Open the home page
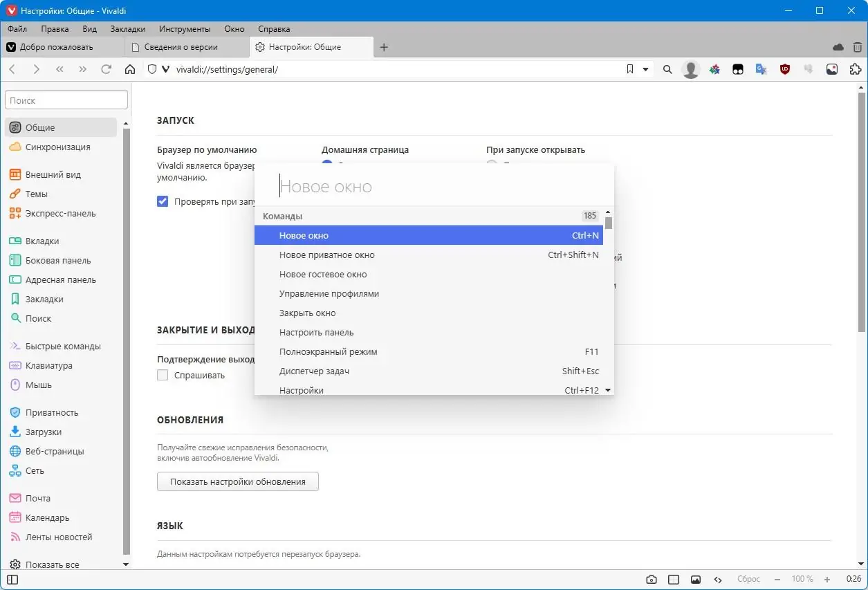Viewport: 868px width, 590px height. (x=129, y=69)
